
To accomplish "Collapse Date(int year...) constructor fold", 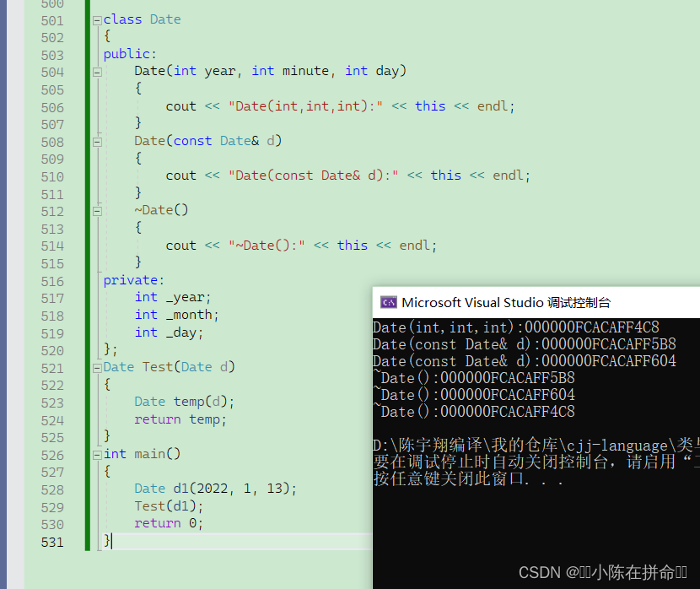I will coord(97,73).
